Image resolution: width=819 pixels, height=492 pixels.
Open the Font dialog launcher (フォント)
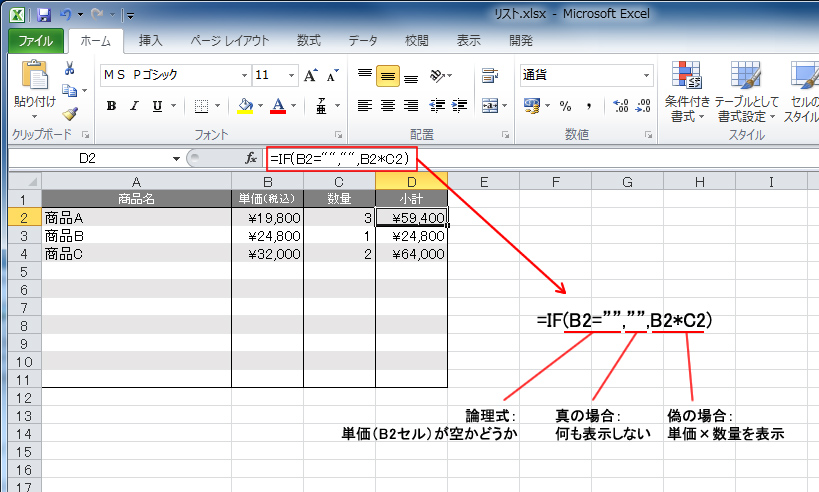tap(338, 135)
